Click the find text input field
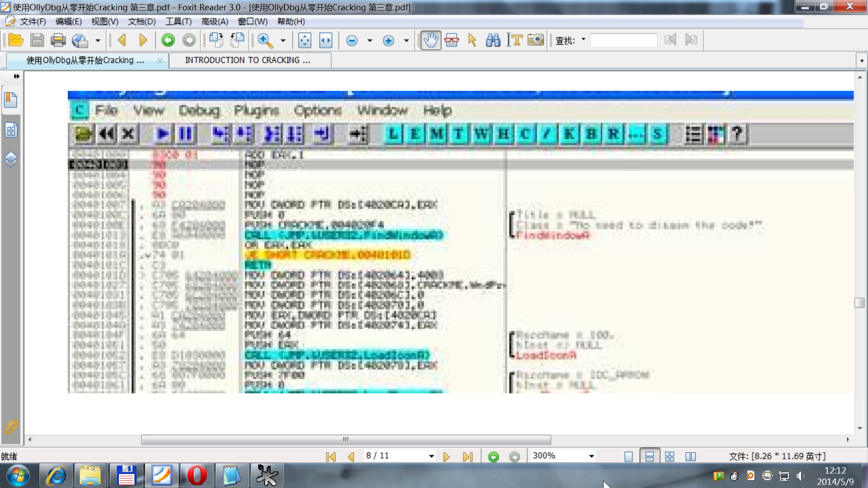Screen dimensions: 868x488 (x=623, y=40)
